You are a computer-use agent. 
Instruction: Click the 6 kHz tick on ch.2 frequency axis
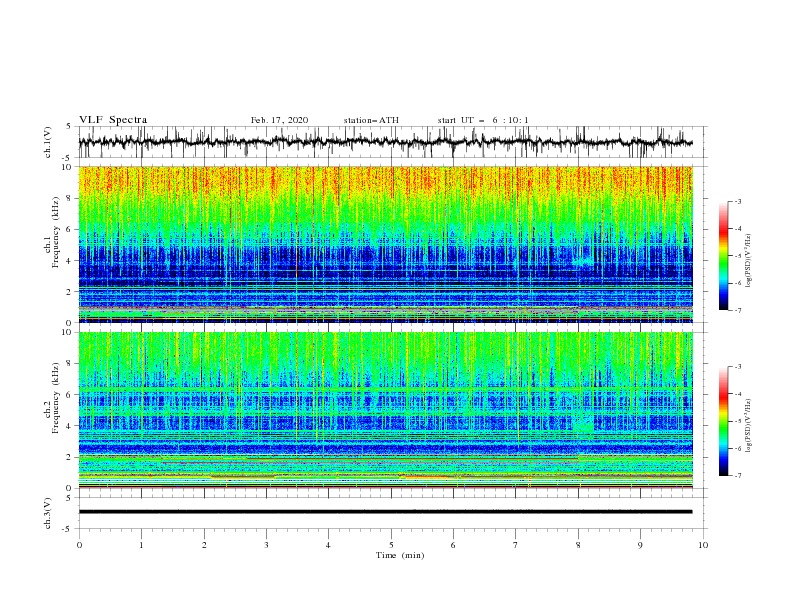(70, 394)
